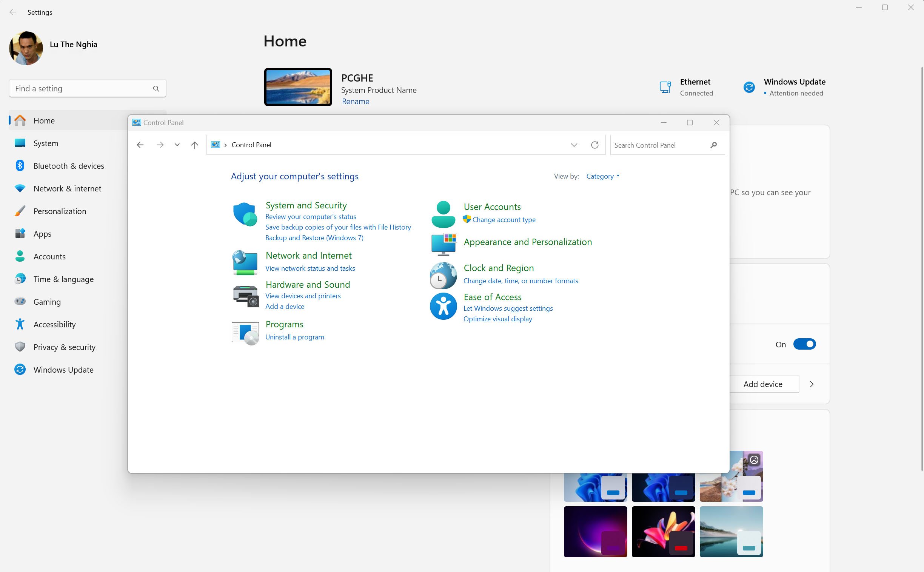Viewport: 924px width, 572px height.
Task: Select the purple glow theme thumbnail
Action: pyautogui.click(x=595, y=532)
